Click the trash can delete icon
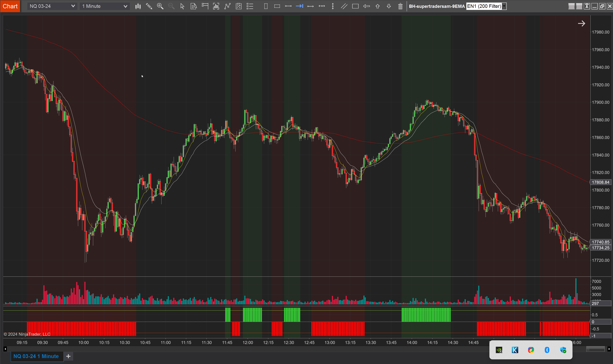Image resolution: width=613 pixels, height=364 pixels. (x=400, y=6)
